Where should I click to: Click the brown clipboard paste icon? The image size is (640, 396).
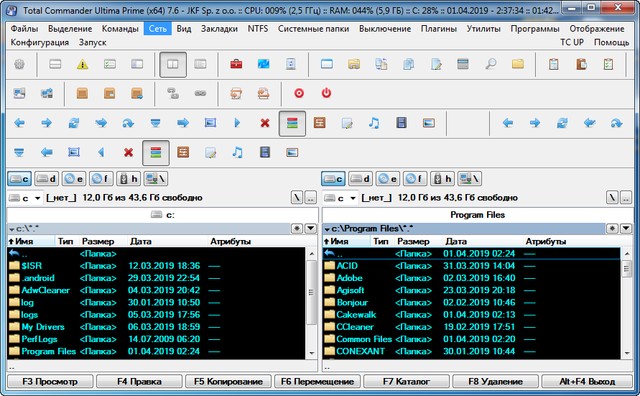[581, 64]
